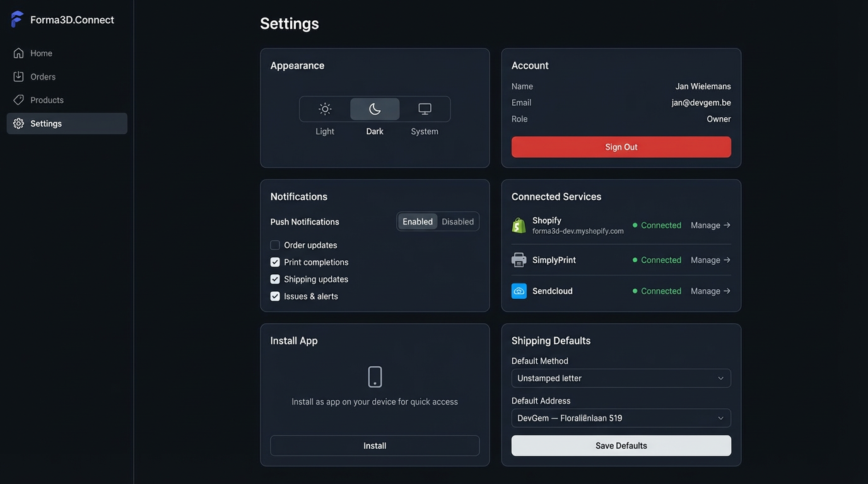Disable the Shipping updates checkbox
The image size is (868, 484).
tap(274, 279)
